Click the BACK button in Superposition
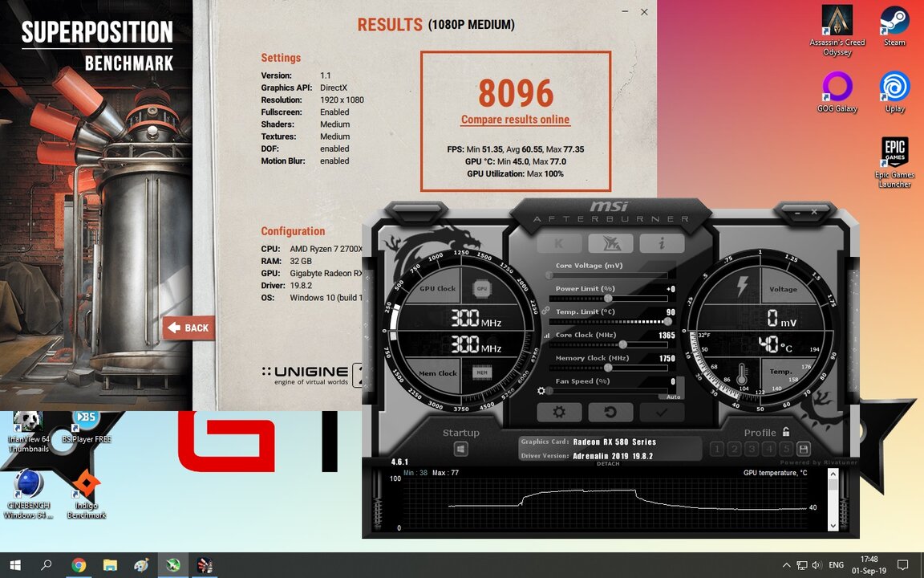Image resolution: width=924 pixels, height=578 pixels. 188,328
